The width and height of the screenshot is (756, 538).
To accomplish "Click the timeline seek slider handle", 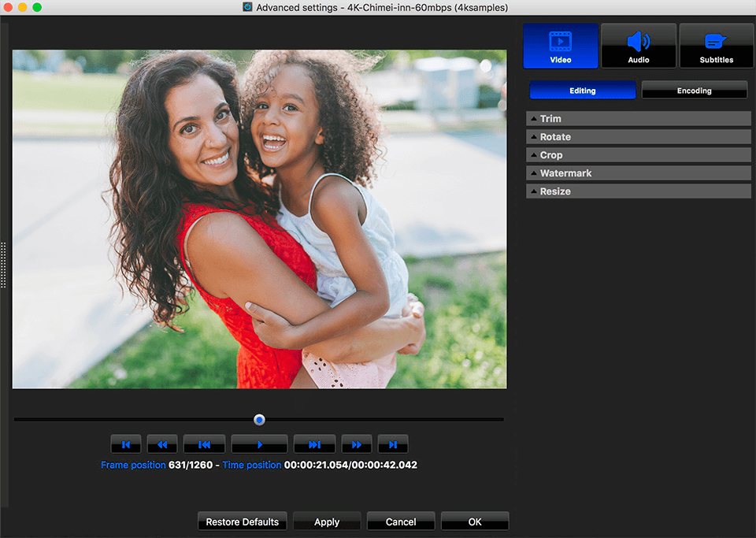I will (259, 419).
